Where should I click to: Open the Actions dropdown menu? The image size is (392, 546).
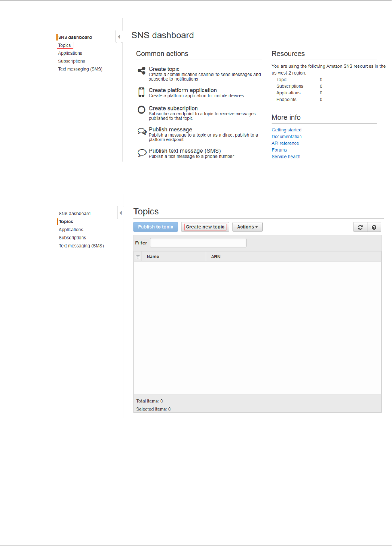pos(247,227)
